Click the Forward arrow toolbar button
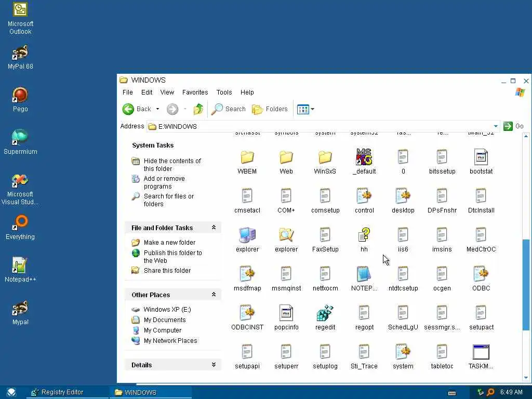The width and height of the screenshot is (532, 399). [x=172, y=109]
